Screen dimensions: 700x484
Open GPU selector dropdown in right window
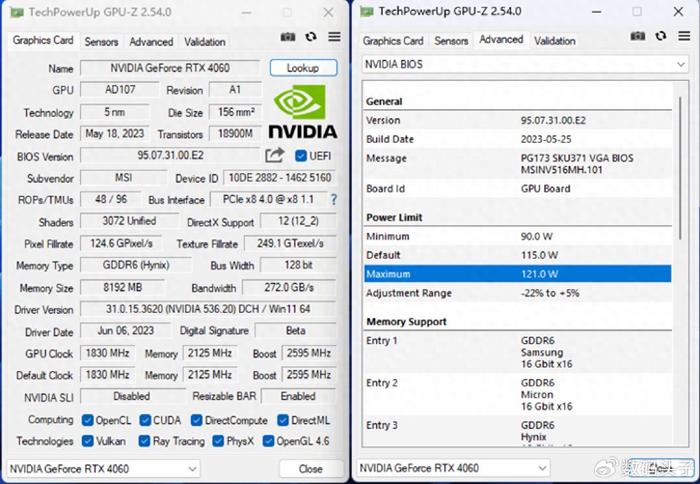[x=453, y=468]
